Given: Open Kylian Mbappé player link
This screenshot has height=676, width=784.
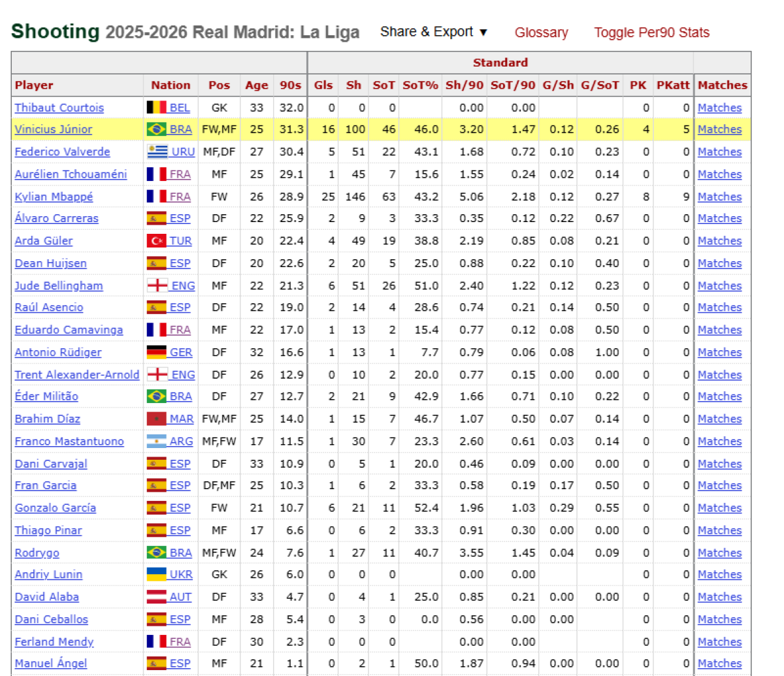Looking at the screenshot, I should (x=54, y=197).
